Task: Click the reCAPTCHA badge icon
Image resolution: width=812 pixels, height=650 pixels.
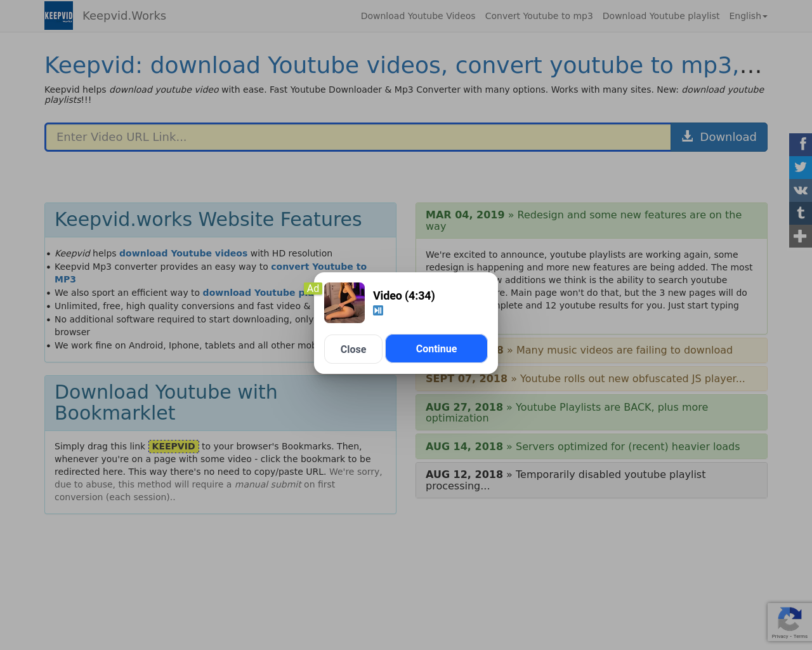Action: 789,619
